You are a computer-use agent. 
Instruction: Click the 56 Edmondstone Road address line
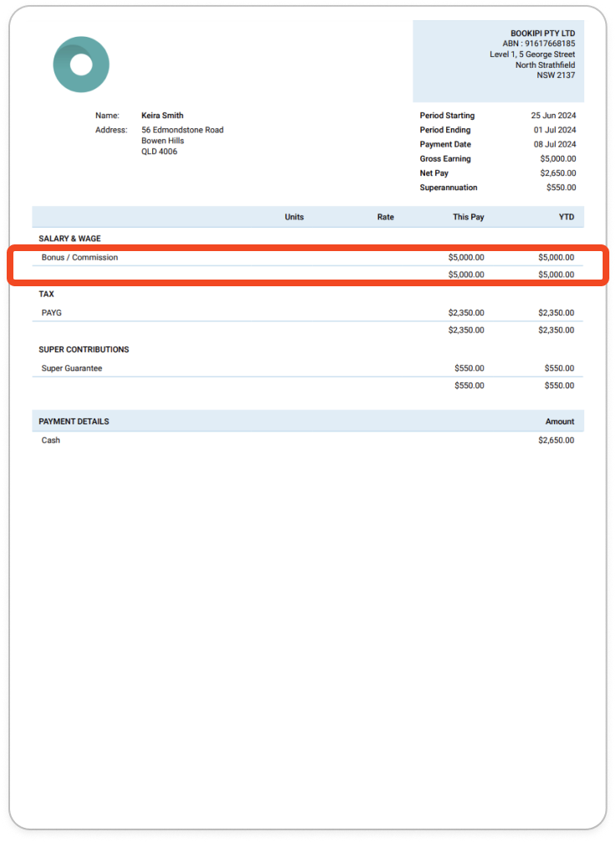click(x=182, y=130)
